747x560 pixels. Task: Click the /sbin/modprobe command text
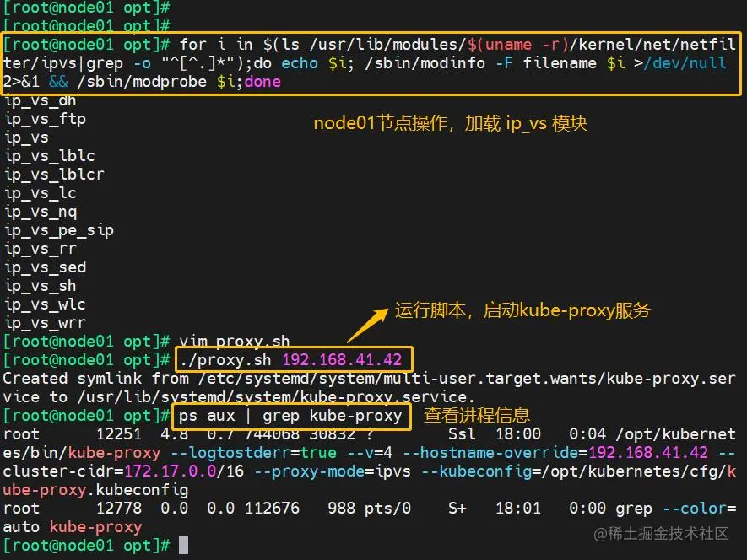tap(142, 82)
